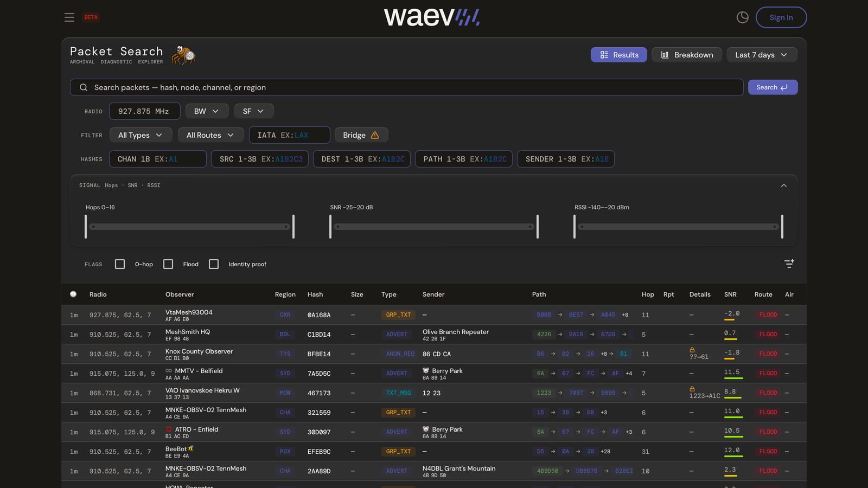Open the filter options icon beside the flags
The height and width of the screenshot is (488, 868).
(x=789, y=264)
